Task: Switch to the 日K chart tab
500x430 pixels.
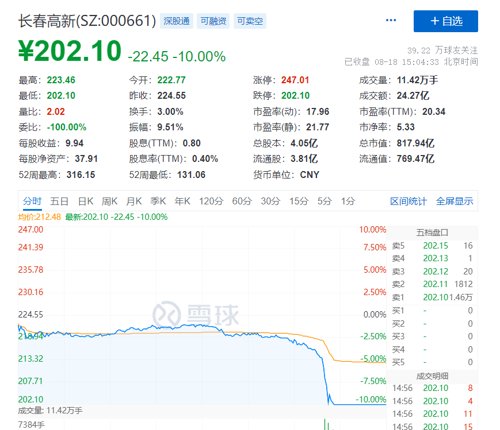Action: tap(85, 201)
